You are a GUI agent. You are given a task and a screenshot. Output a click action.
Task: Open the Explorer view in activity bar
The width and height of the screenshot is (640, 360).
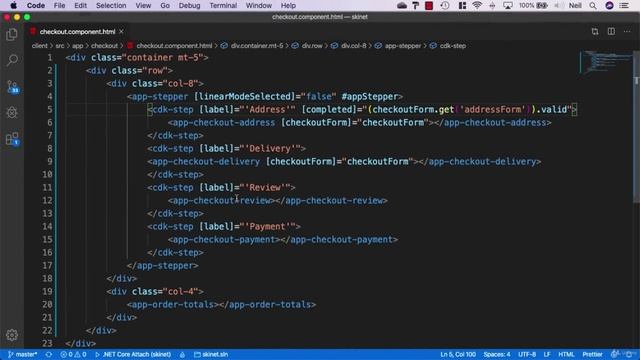pyautogui.click(x=12, y=35)
